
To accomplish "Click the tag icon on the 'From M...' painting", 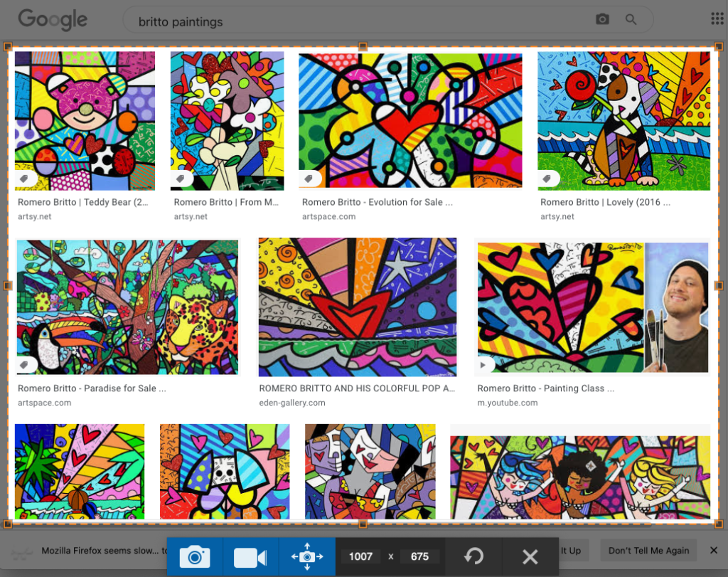I will click(x=180, y=179).
